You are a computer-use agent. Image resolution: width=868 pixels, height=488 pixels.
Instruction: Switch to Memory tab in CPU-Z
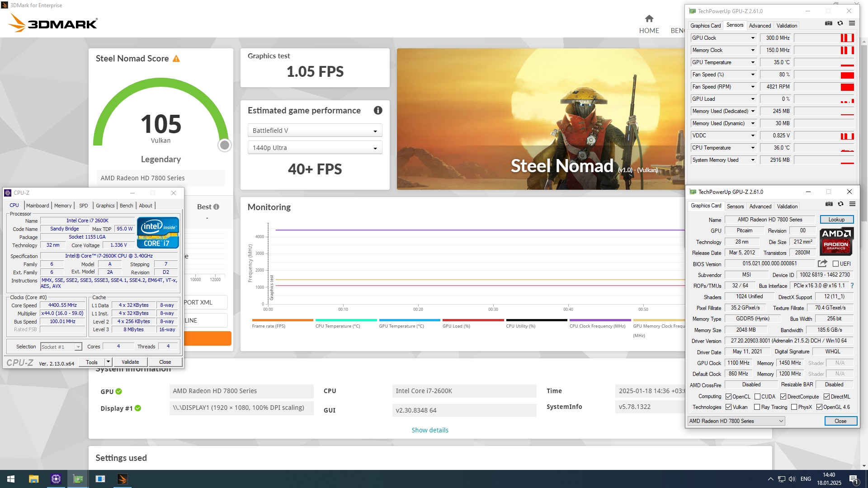click(63, 206)
